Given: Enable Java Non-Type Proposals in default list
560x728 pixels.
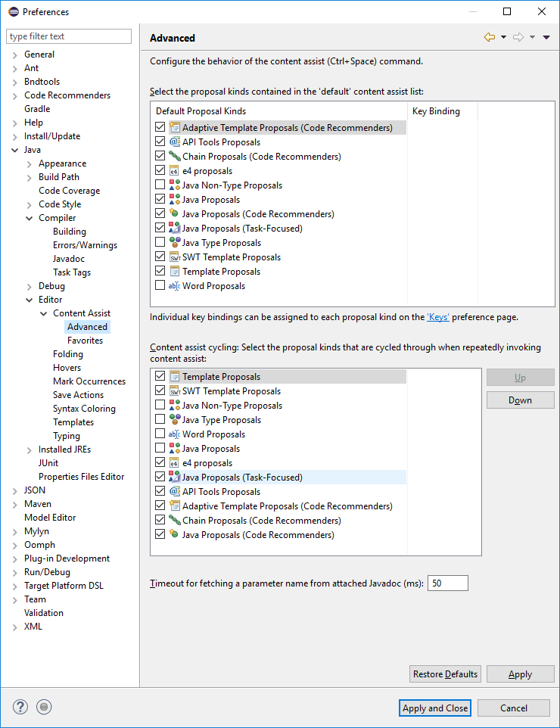Looking at the screenshot, I should [160, 185].
